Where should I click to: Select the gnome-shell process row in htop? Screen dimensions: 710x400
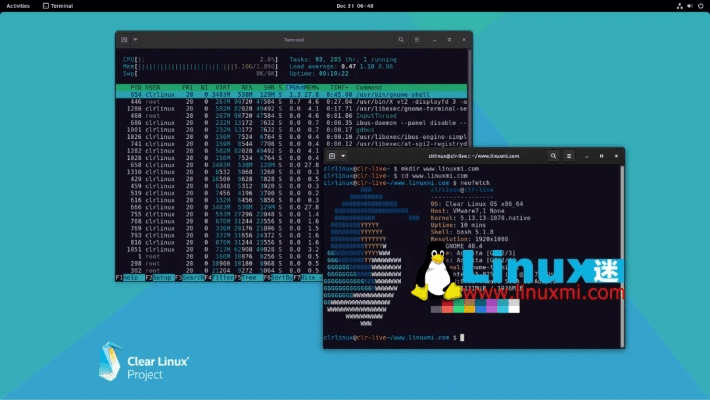[x=290, y=94]
